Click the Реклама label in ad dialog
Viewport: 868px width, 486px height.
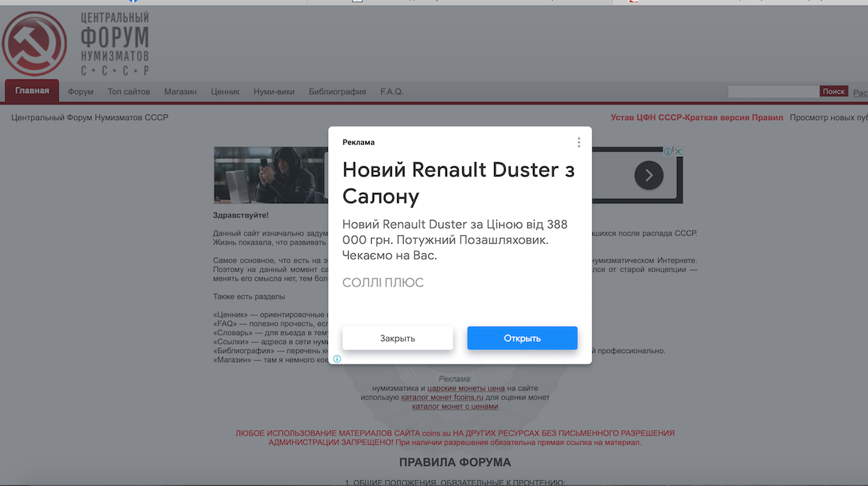point(359,142)
